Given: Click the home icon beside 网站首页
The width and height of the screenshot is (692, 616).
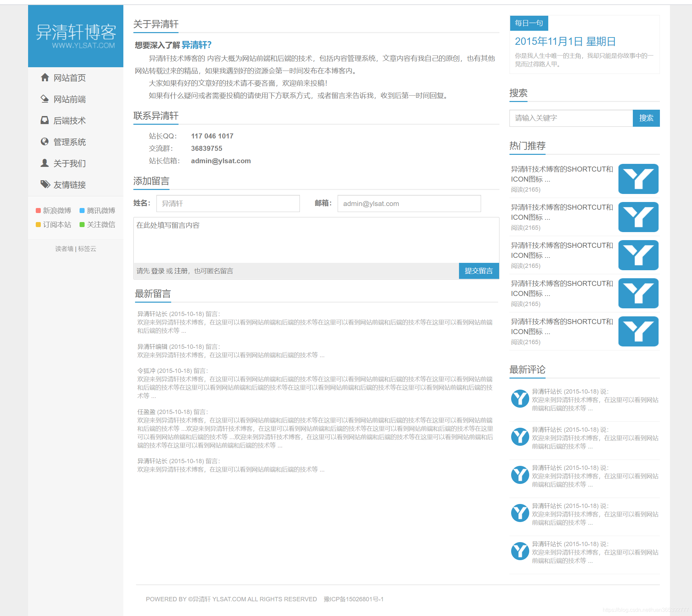Looking at the screenshot, I should 45,78.
